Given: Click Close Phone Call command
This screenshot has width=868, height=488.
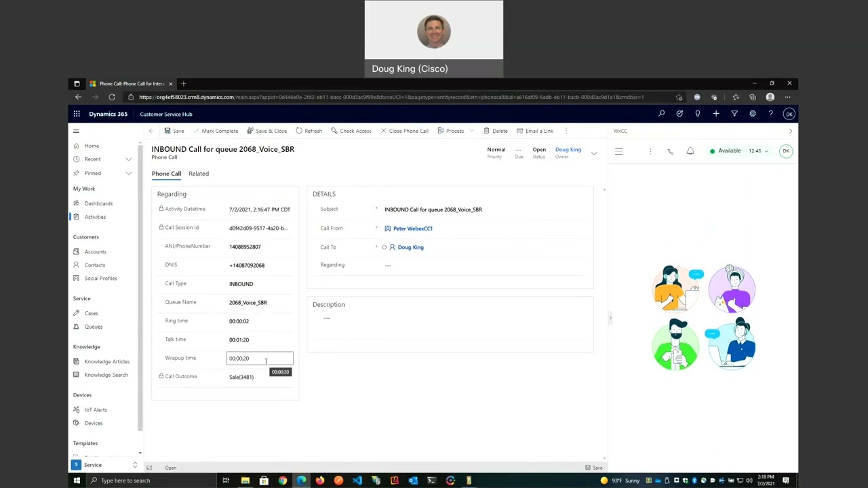Looking at the screenshot, I should (x=404, y=131).
